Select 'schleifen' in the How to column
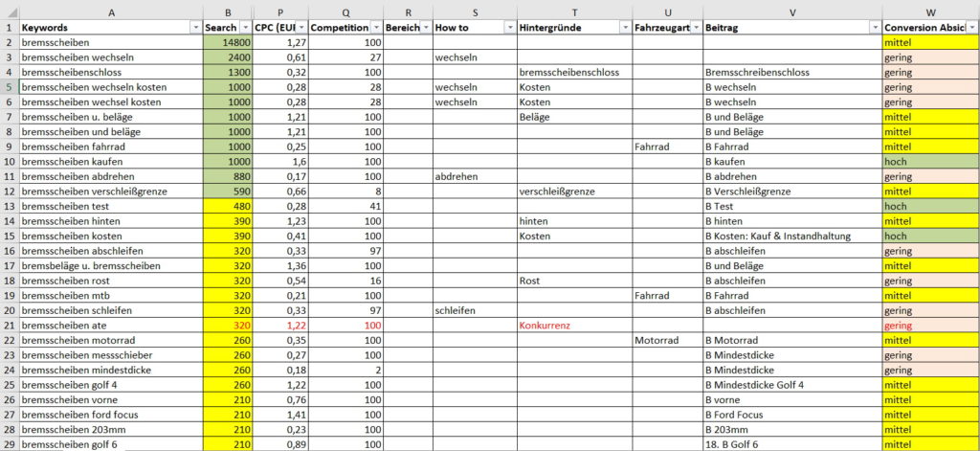The image size is (980, 451). click(x=475, y=310)
